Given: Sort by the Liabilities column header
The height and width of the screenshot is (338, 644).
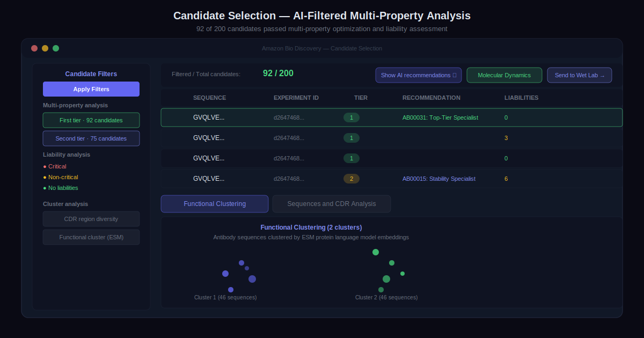Looking at the screenshot, I should [521, 98].
